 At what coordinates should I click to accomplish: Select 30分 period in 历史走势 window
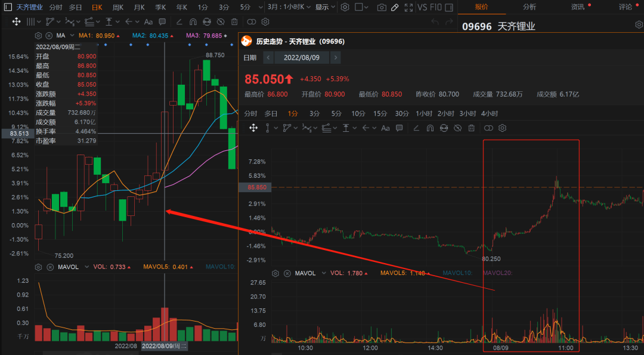(x=402, y=113)
